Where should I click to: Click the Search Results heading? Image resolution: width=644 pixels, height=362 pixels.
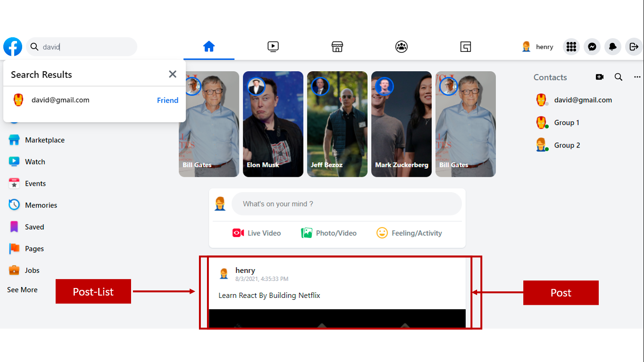pos(41,74)
